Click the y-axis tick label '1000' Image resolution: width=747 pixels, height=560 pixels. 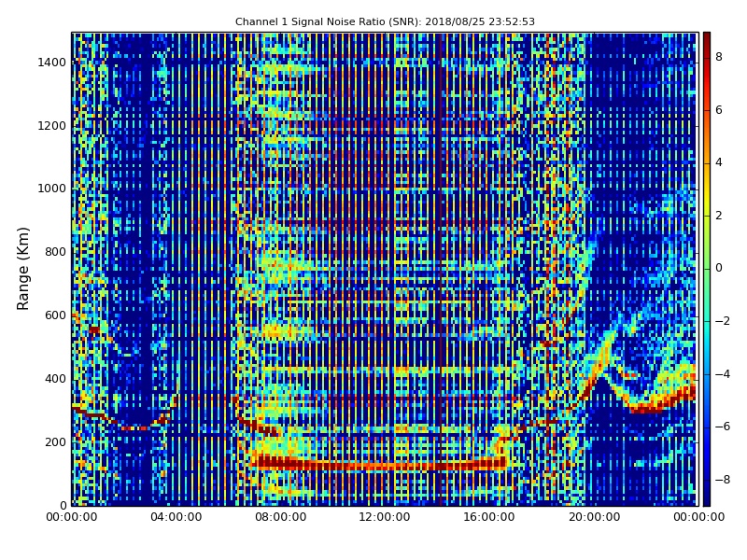(52, 189)
